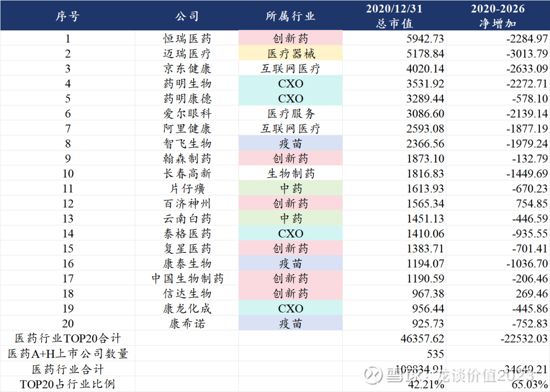Click the 医药行业合计 row label
This screenshot has height=392, width=550.
pos(68,369)
